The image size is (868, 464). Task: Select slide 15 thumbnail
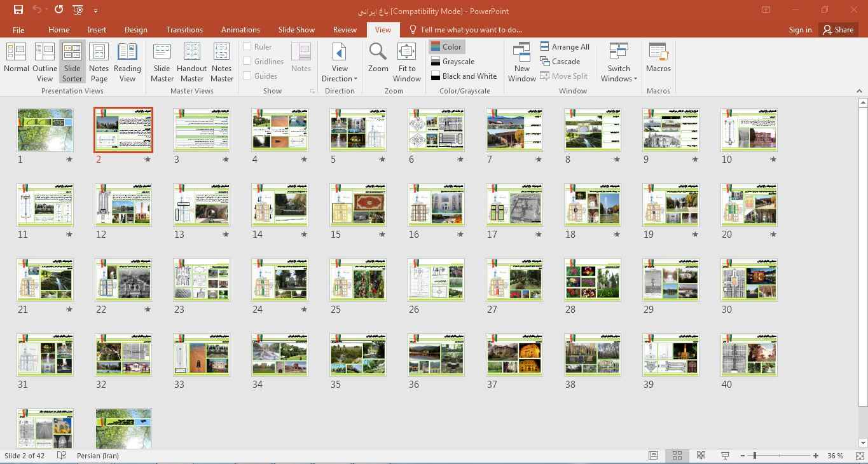pos(357,205)
